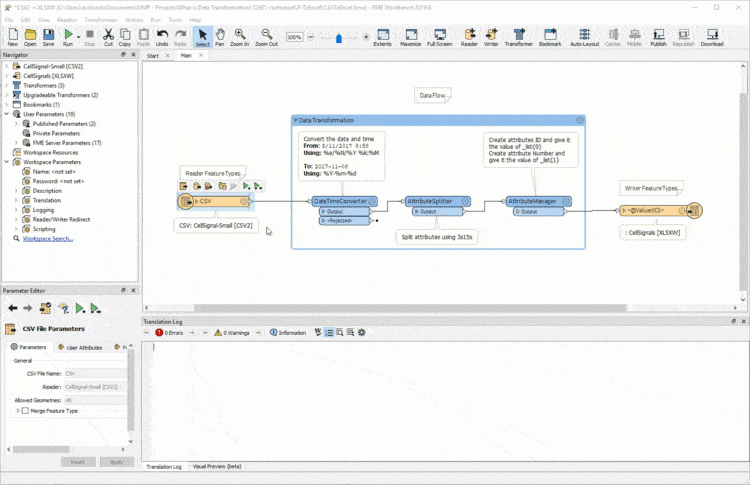The height and width of the screenshot is (485, 750).
Task: Expand CellSignal-Small [CSV2] in Navigator
Action: [7, 66]
